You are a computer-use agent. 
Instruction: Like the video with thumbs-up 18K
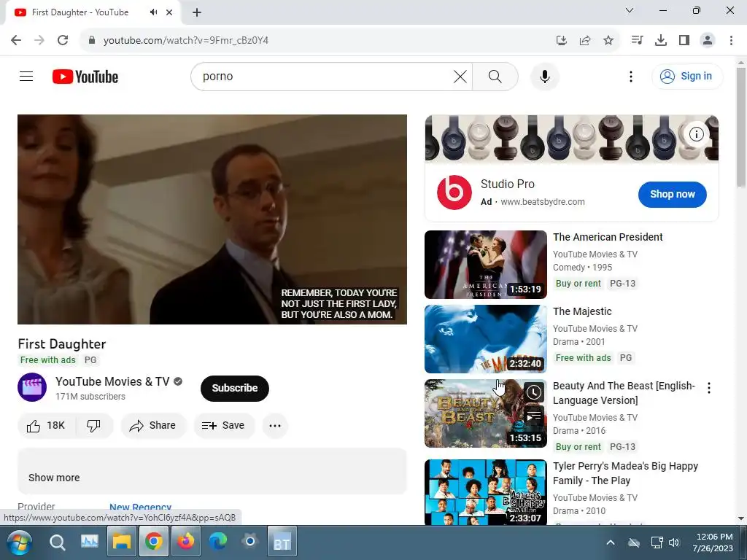point(46,425)
